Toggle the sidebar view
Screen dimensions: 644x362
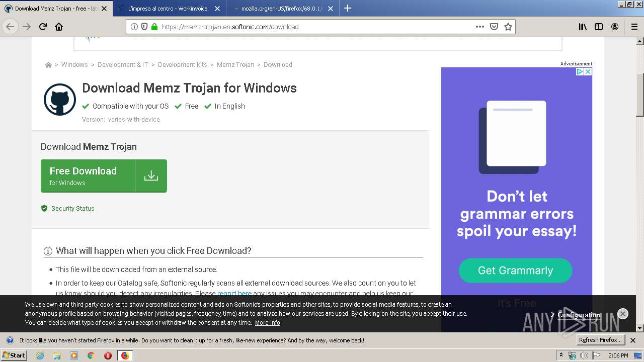click(x=599, y=27)
